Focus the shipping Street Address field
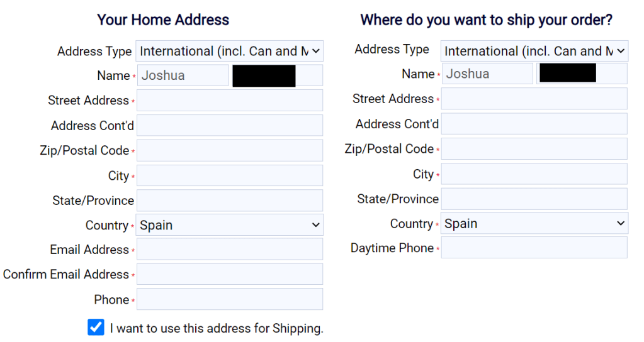The width and height of the screenshot is (644, 342). point(534,99)
